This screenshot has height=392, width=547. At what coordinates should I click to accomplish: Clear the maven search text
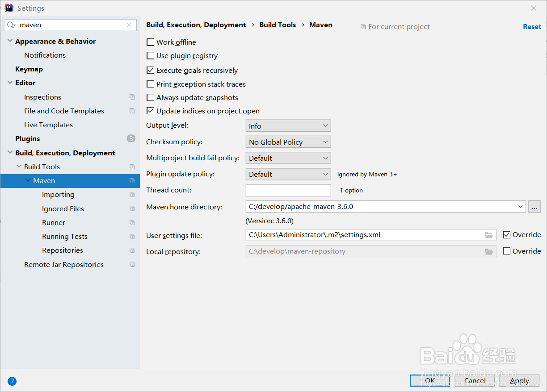(129, 25)
